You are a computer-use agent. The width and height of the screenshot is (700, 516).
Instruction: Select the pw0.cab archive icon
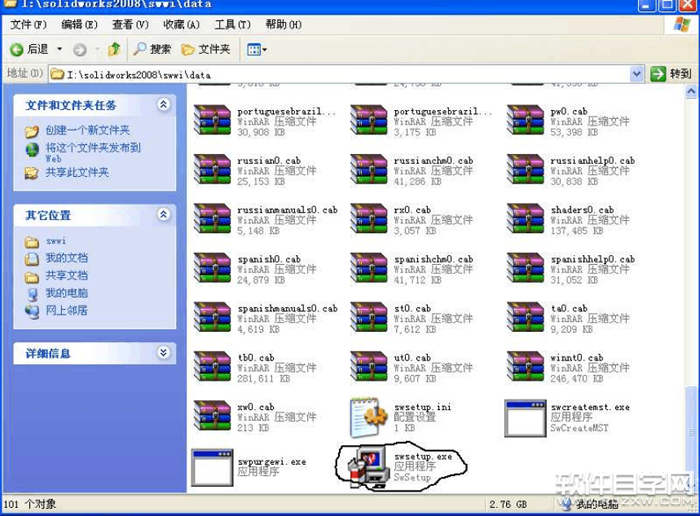tap(525, 121)
